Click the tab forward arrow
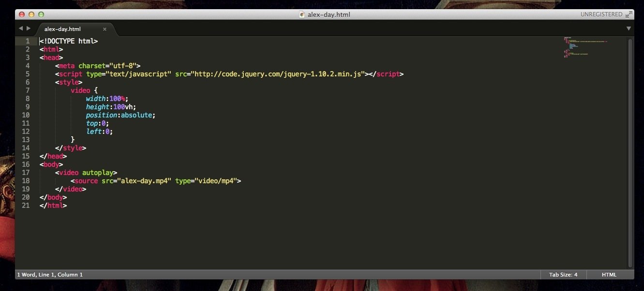The width and height of the screenshot is (644, 291). tap(29, 29)
